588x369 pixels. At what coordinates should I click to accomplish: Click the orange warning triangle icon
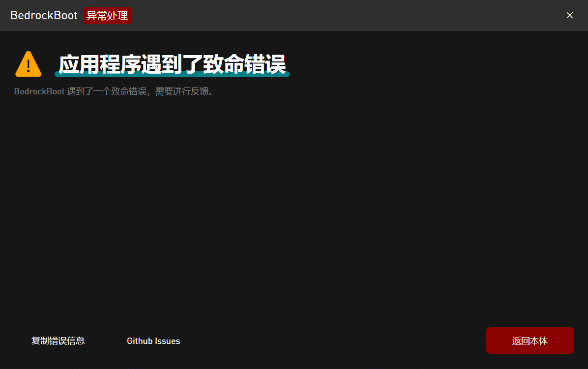pyautogui.click(x=28, y=65)
